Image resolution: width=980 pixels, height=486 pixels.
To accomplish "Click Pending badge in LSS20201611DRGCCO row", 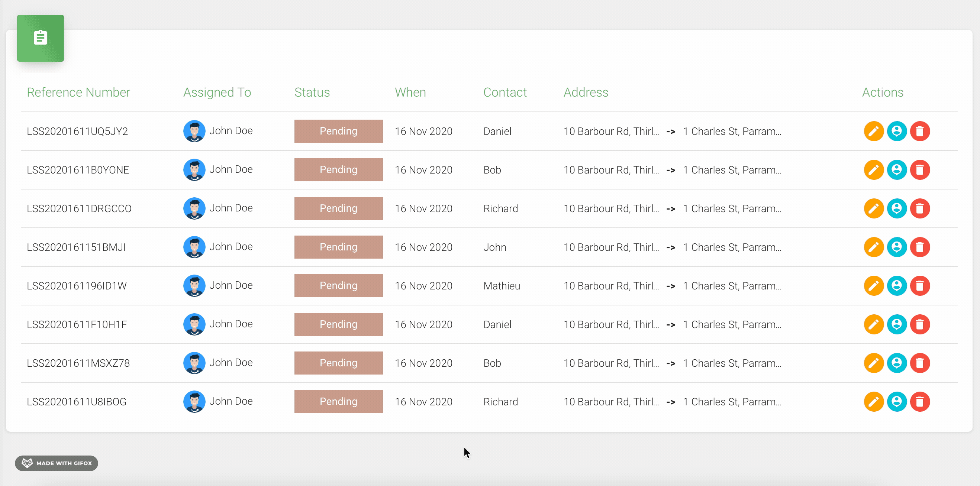I will tap(339, 208).
